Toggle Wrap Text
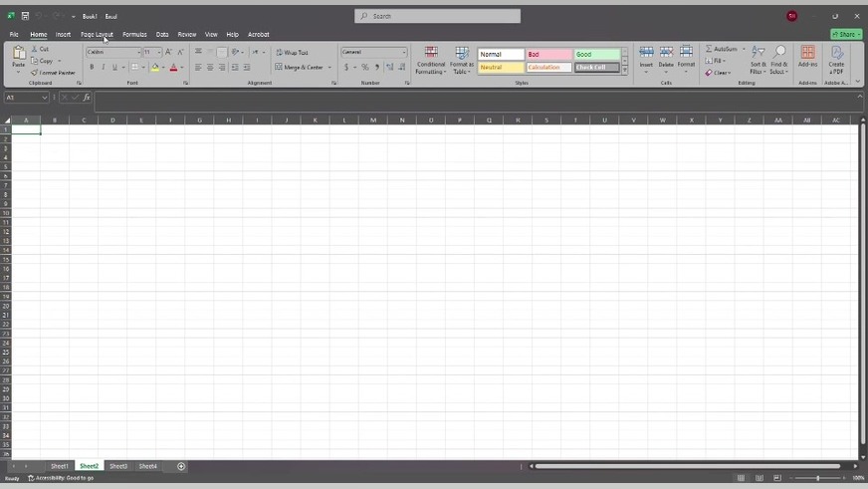 point(292,52)
